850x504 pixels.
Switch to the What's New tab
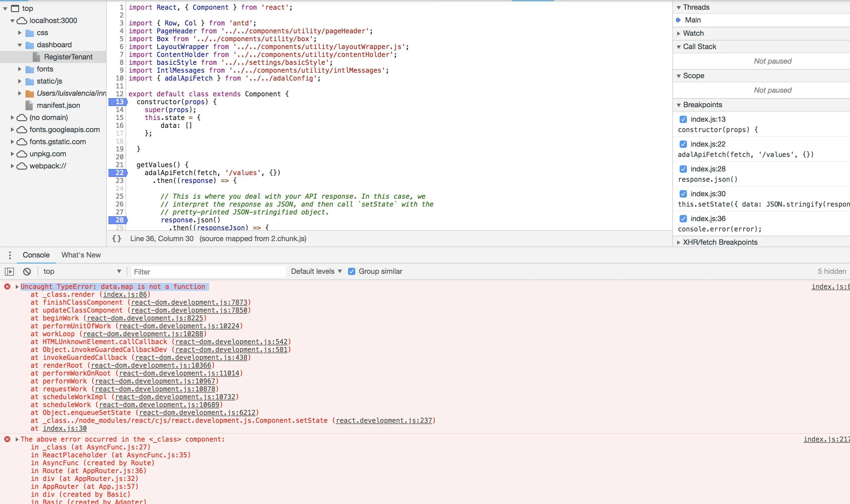(81, 255)
